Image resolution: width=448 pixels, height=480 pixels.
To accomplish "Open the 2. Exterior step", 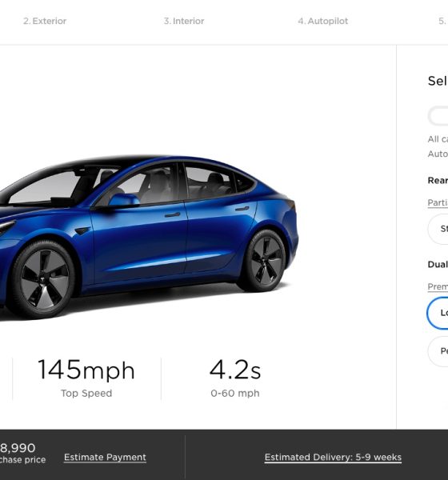I will click(x=45, y=21).
